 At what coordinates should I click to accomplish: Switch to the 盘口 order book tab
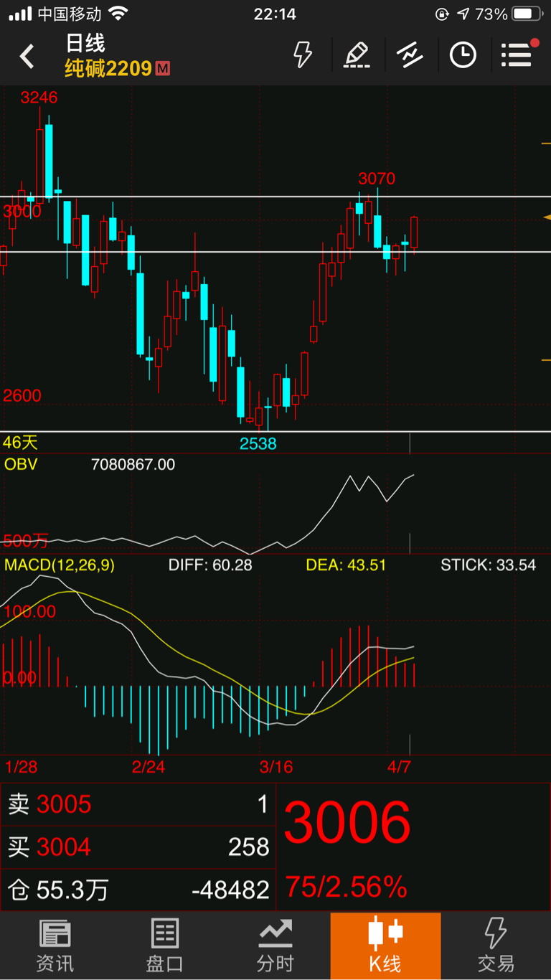[165, 946]
